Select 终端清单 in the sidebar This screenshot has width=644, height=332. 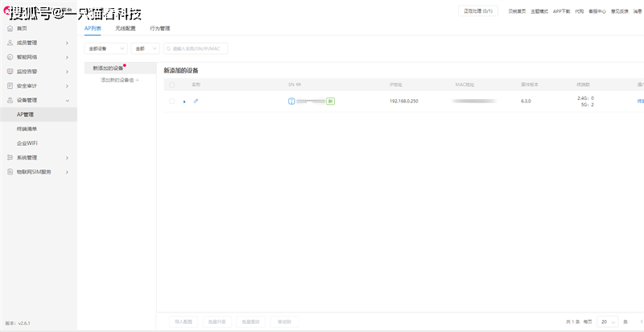27,129
